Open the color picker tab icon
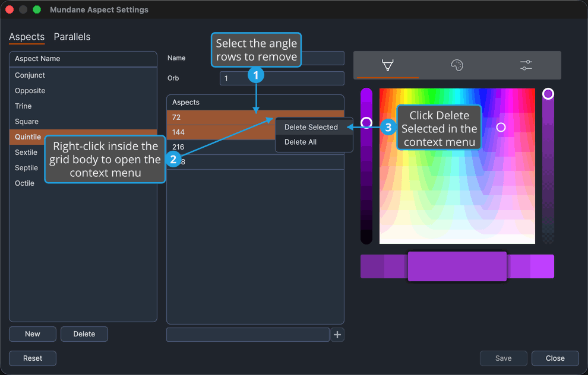 click(x=387, y=65)
